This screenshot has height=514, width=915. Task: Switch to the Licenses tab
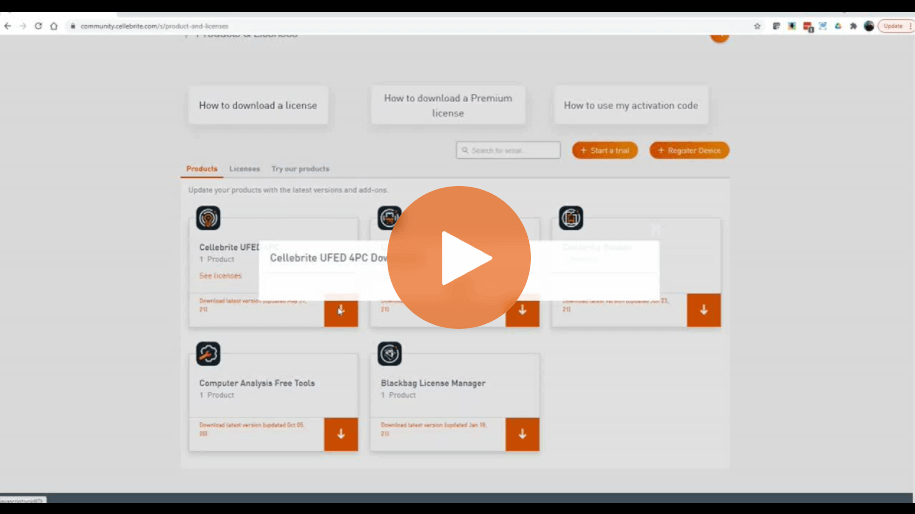pos(245,169)
